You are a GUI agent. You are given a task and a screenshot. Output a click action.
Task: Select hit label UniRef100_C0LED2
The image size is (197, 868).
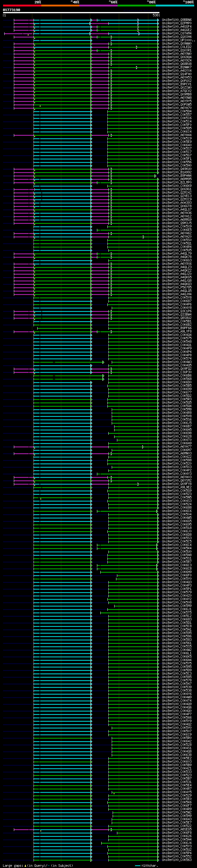click(176, 47)
